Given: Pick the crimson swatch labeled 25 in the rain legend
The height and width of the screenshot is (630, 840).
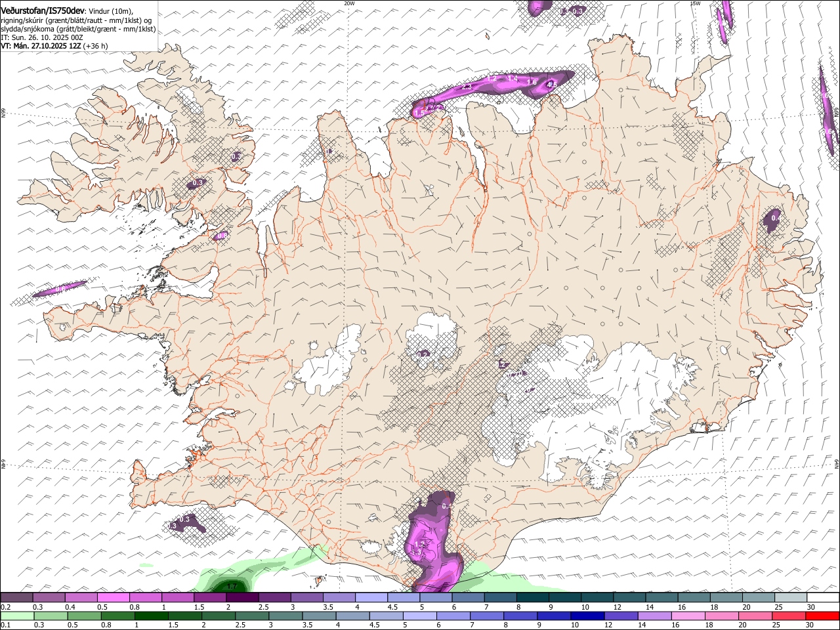Looking at the screenshot, I should pyautogui.click(x=789, y=616).
